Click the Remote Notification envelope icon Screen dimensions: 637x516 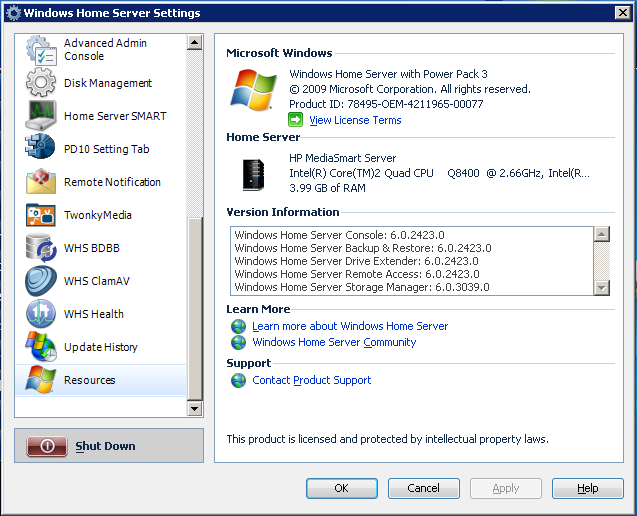point(41,182)
